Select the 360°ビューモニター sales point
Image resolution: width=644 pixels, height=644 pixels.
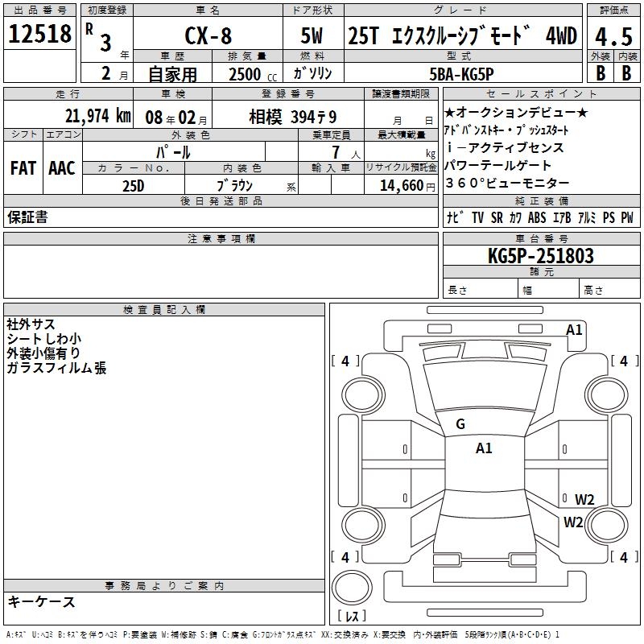coord(507,183)
